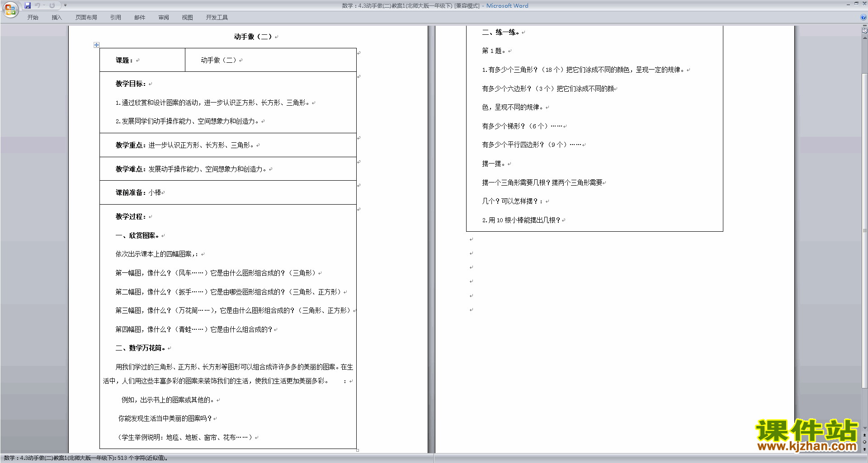Click line 有多少个梯形？（6 个）
868x463 pixels.
[522, 126]
